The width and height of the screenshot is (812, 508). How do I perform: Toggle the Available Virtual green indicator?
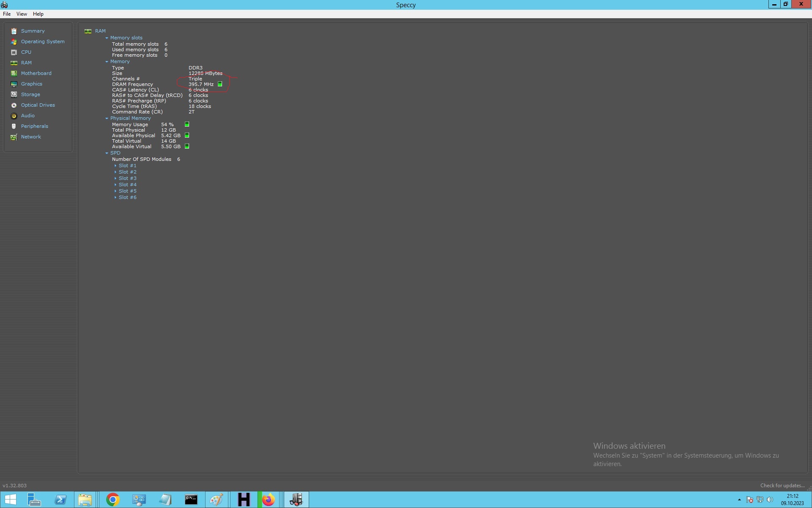[187, 146]
